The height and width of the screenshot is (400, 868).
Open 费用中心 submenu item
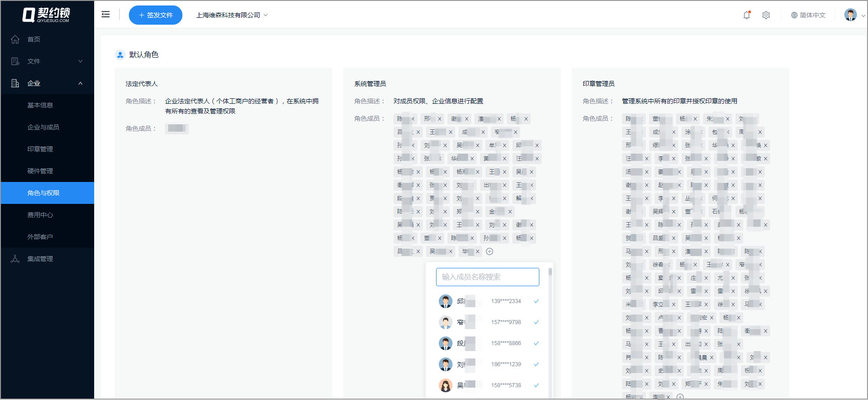pyautogui.click(x=40, y=215)
